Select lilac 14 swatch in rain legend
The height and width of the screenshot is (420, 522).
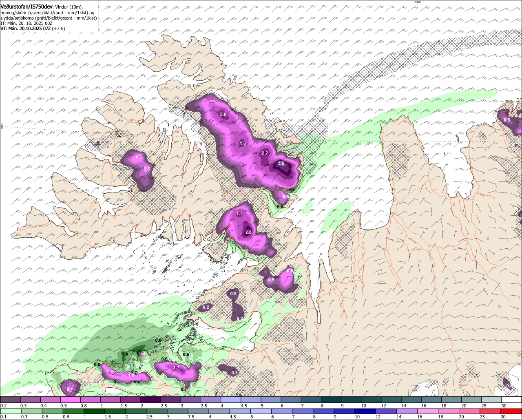pyautogui.click(x=407, y=411)
